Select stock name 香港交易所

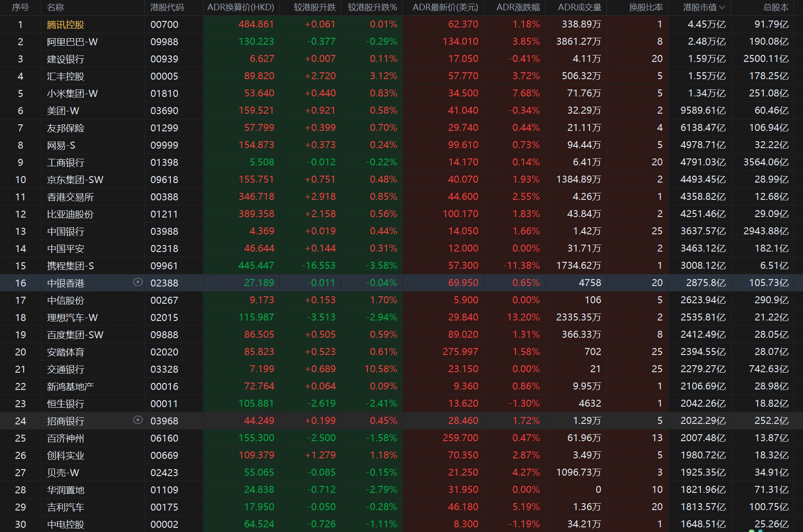(70, 197)
